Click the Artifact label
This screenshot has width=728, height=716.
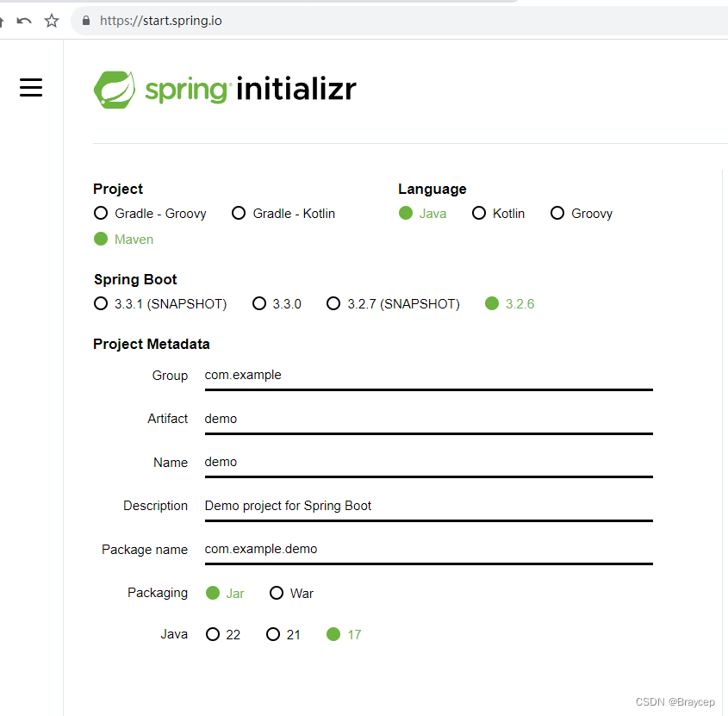click(168, 419)
